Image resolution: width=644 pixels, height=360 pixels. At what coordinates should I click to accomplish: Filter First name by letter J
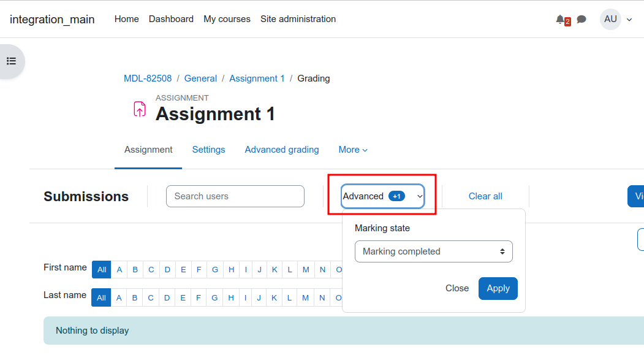259,270
